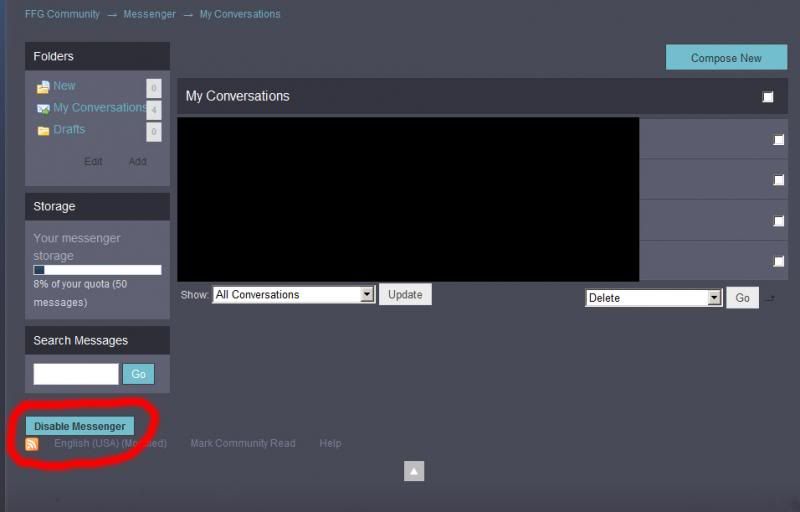Go to FFG Community breadcrumb link
Image resolution: width=800 pixels, height=512 pixels.
coord(62,14)
